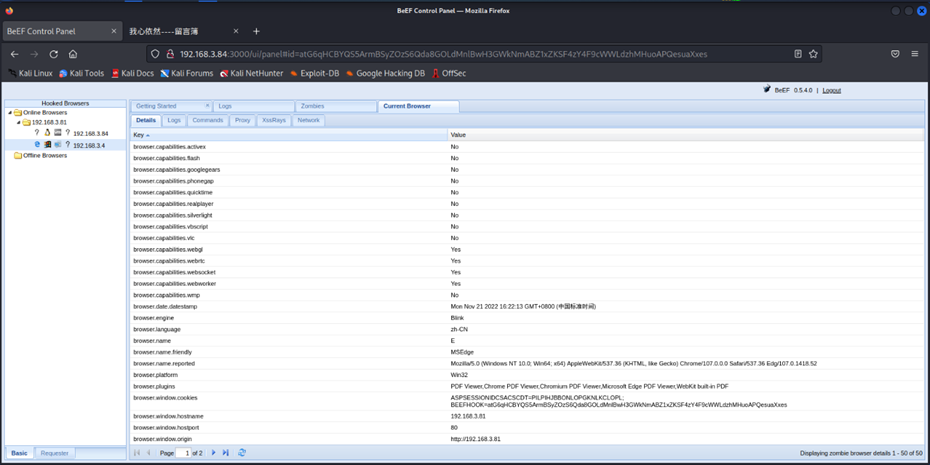Select hooked browser 192.168.3.84

(x=91, y=133)
